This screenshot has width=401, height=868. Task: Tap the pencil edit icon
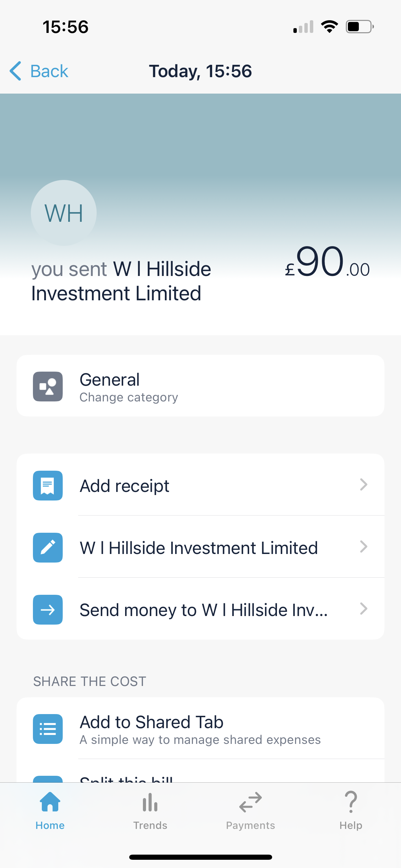pos(48,547)
